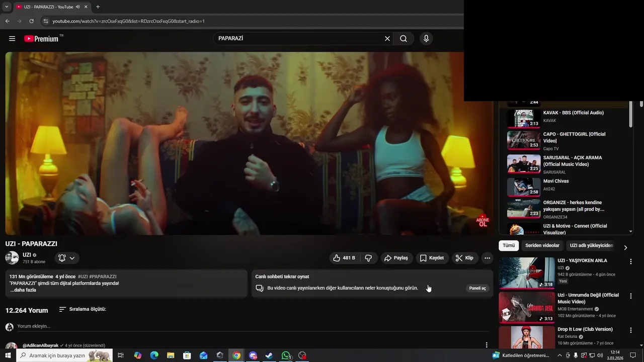Image resolution: width=644 pixels, height=362 pixels.
Task: Clear the search box text
Action: [x=387, y=39]
